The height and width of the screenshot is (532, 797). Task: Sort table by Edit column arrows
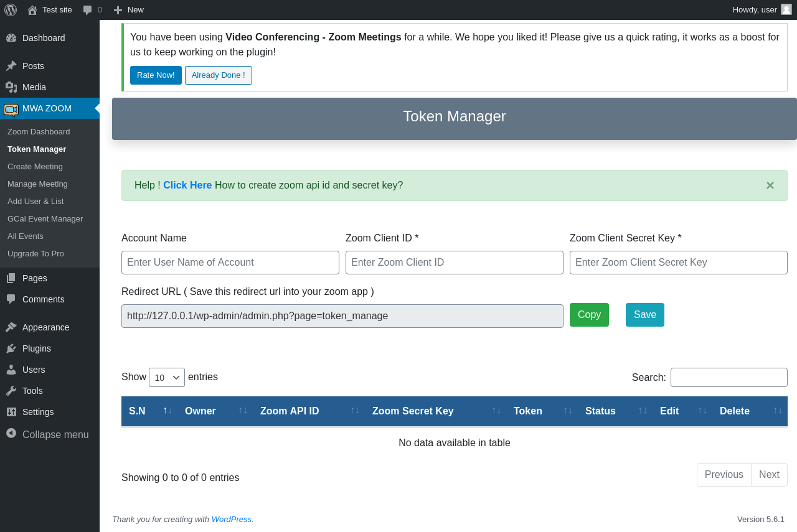pos(702,410)
